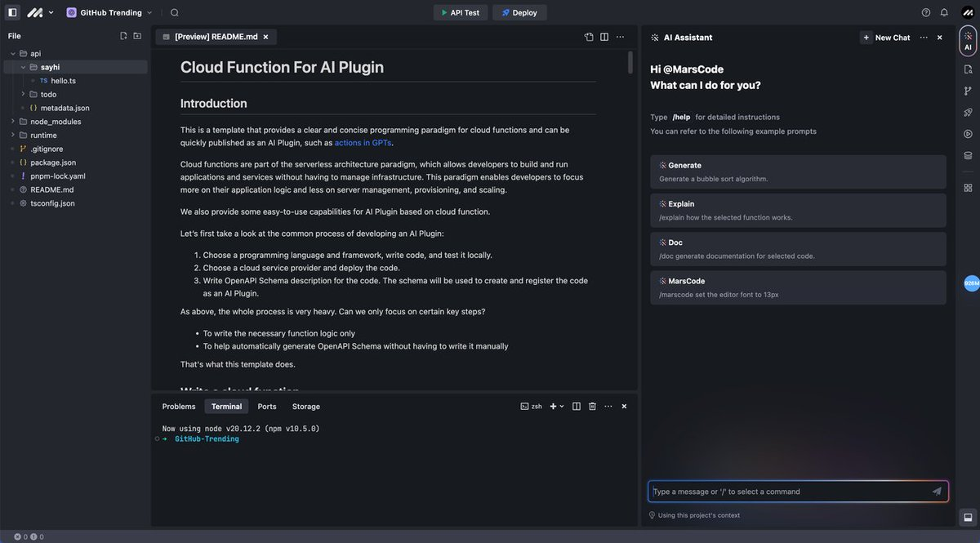Collapse the api folder
Screen dimensions: 980x543
(13, 54)
